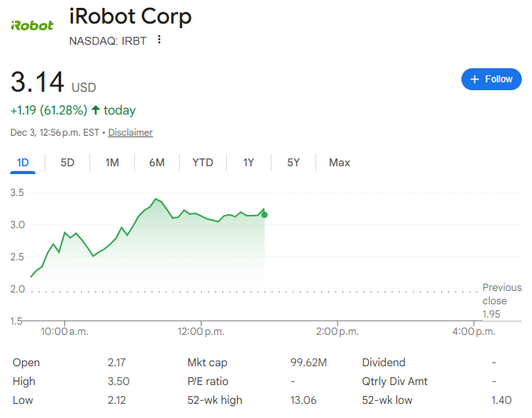Image resolution: width=532 pixels, height=418 pixels.
Task: Open the three-dot more options menu
Action: point(160,40)
